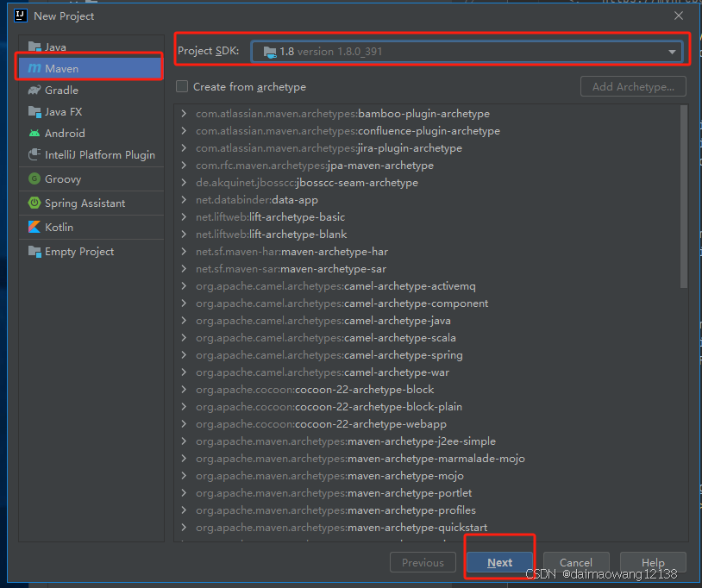The height and width of the screenshot is (588, 702).
Task: Choose Android project type
Action: tap(91, 133)
